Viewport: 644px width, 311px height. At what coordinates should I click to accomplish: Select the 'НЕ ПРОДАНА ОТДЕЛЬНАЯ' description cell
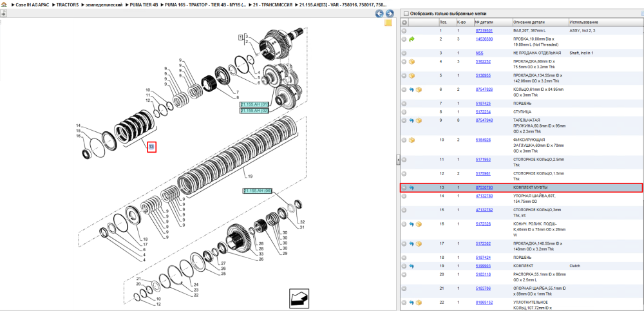[x=537, y=53]
